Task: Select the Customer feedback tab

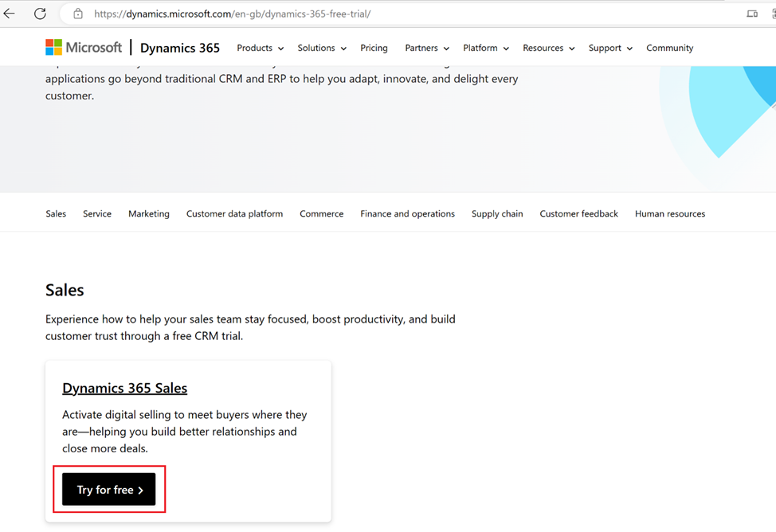Action: pos(579,213)
